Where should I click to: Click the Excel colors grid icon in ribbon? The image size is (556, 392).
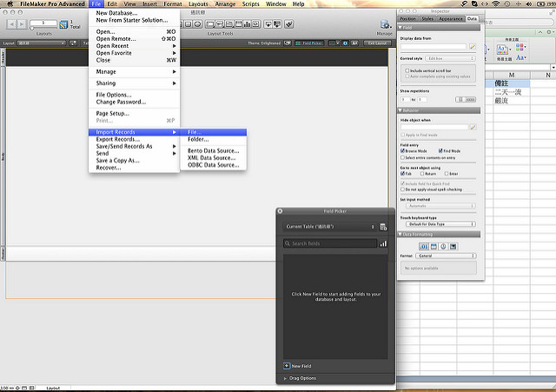[520, 47]
